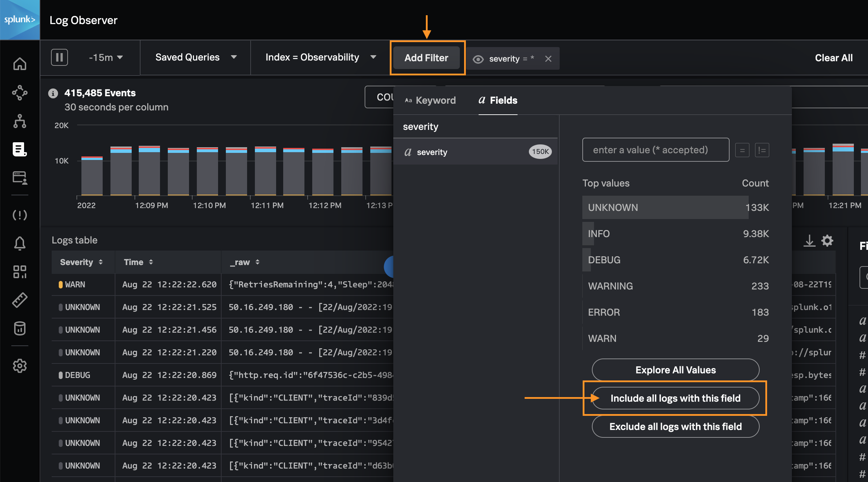Expand the -15m time range dropdown

[x=105, y=57]
